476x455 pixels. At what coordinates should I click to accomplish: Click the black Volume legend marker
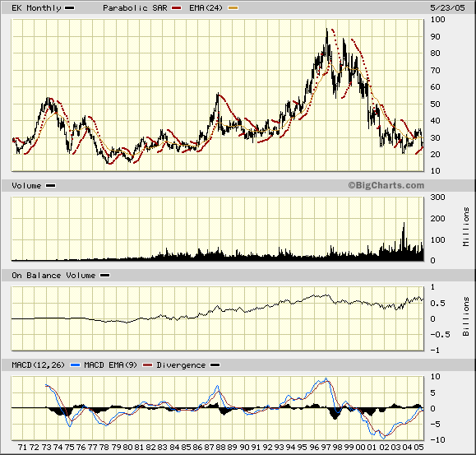pos(50,186)
